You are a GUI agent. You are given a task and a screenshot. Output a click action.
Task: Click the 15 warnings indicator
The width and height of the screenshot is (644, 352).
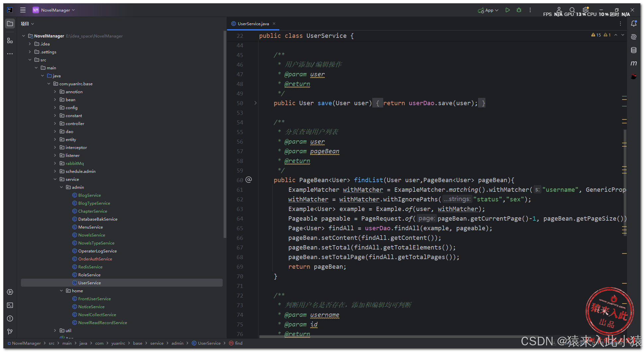(x=596, y=35)
